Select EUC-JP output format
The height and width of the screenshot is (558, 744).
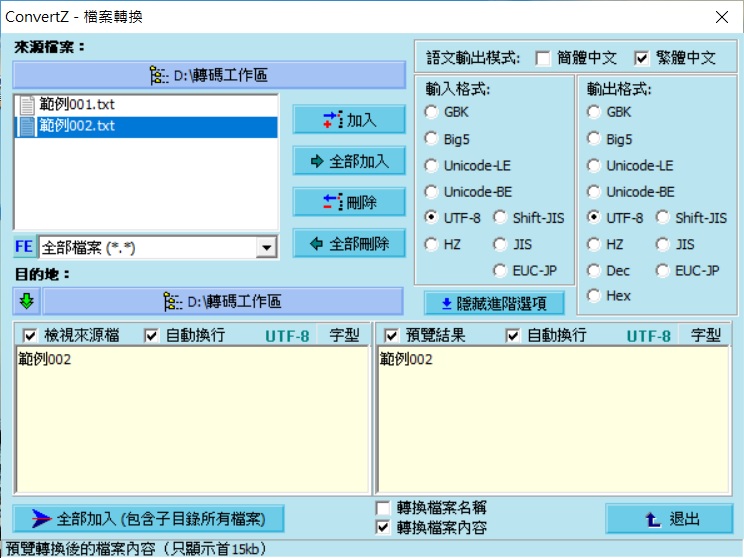(x=663, y=270)
